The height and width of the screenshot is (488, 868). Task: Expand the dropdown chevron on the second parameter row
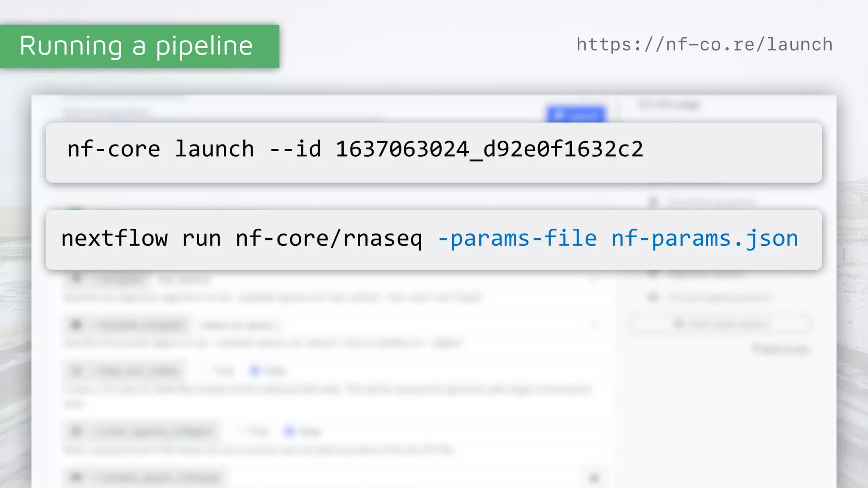coord(594,325)
